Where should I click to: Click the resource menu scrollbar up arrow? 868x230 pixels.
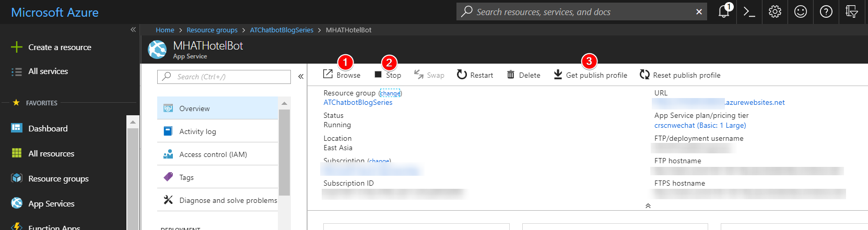(284, 103)
